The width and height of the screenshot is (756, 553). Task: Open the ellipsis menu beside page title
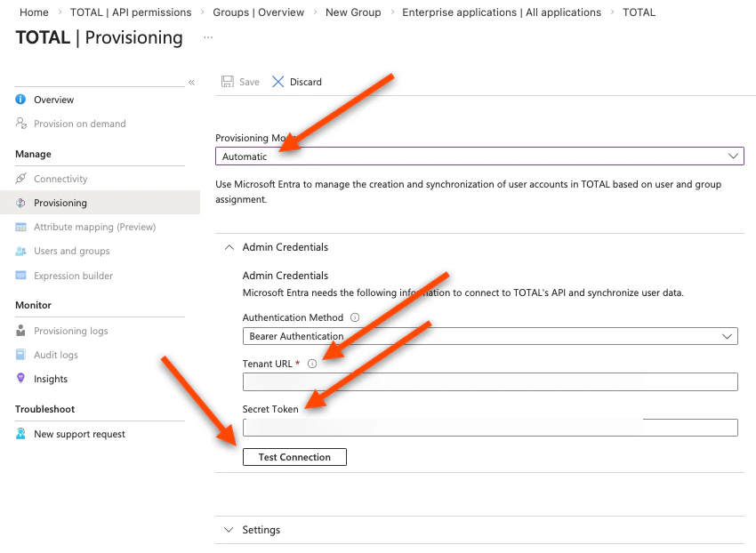point(208,37)
